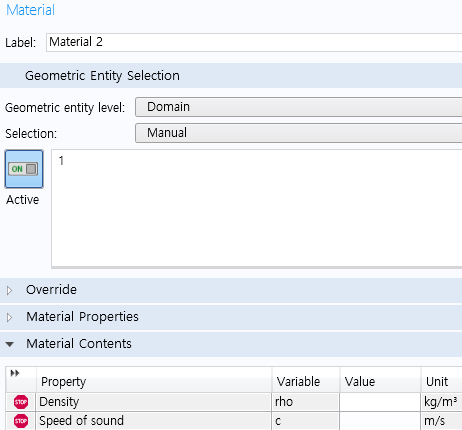Click the double-arrow icon in table header
This screenshot has width=462, height=430.
point(15,373)
